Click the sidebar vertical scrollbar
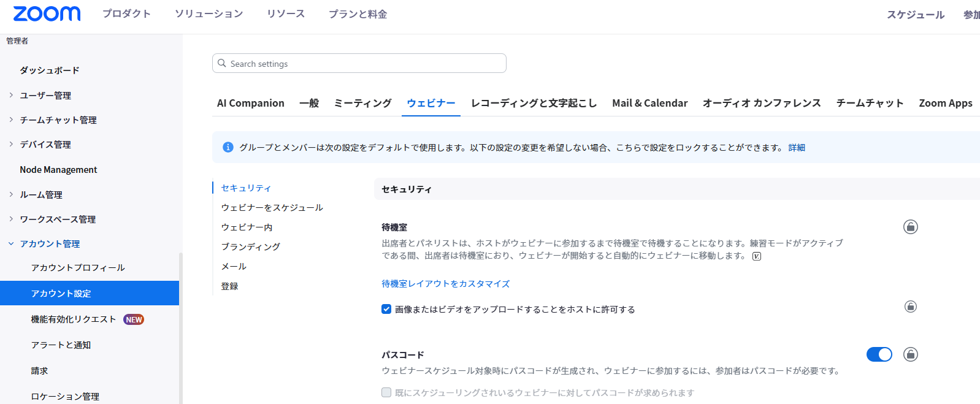 click(180, 328)
